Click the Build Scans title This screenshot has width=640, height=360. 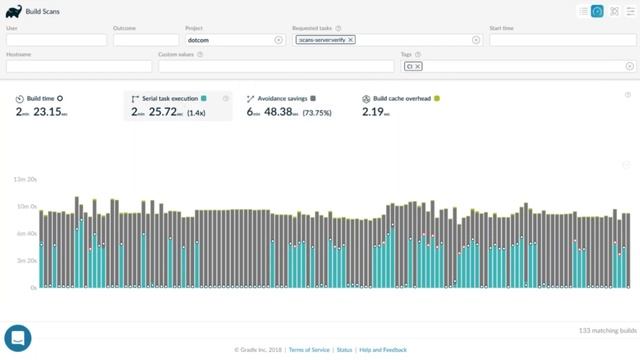click(x=42, y=11)
